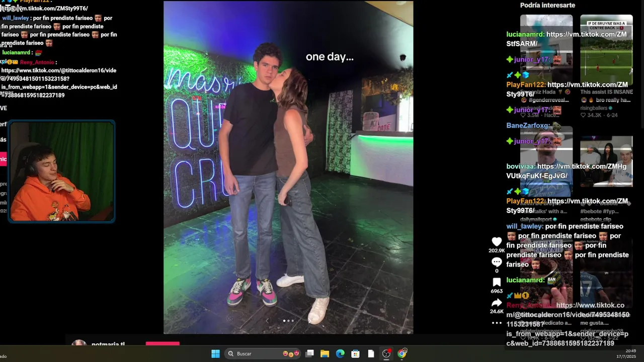
Task: Click the 202.9K likes count
Action: coord(497,250)
